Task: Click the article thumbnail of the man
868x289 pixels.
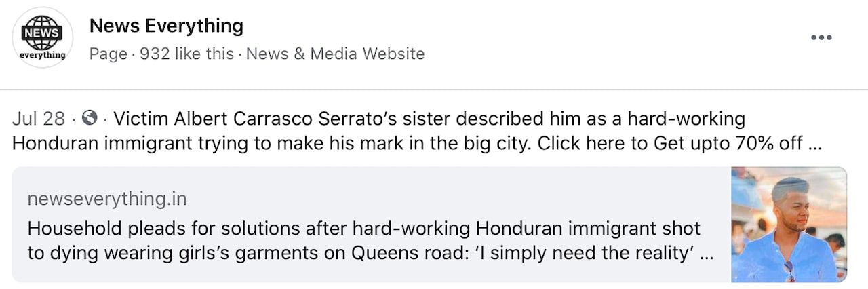Action: pyautogui.click(x=789, y=224)
